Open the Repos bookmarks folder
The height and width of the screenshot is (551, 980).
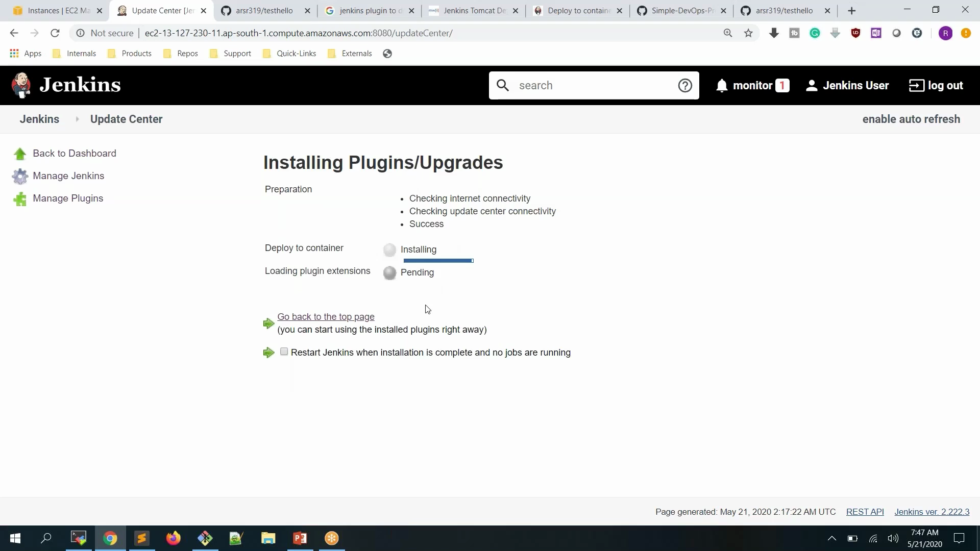[x=181, y=54]
